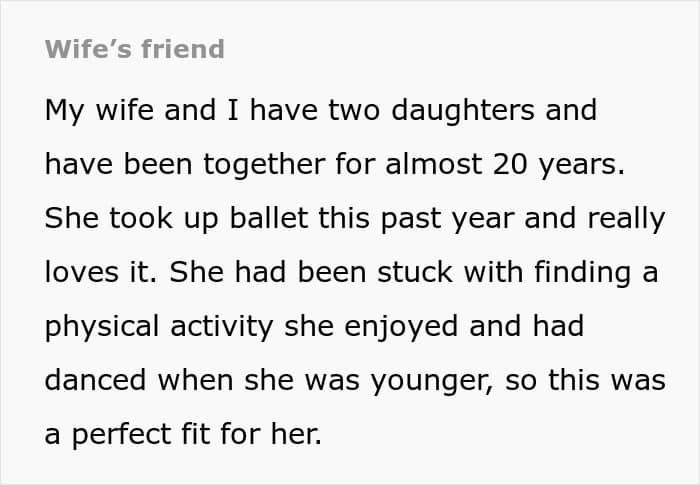Screen dimensions: 700x485
Task: Click the words "for her" ending paragraph
Action: (281, 434)
